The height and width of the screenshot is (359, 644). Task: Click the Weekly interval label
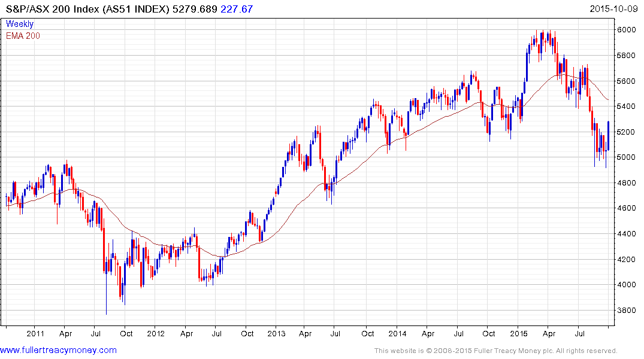click(20, 24)
